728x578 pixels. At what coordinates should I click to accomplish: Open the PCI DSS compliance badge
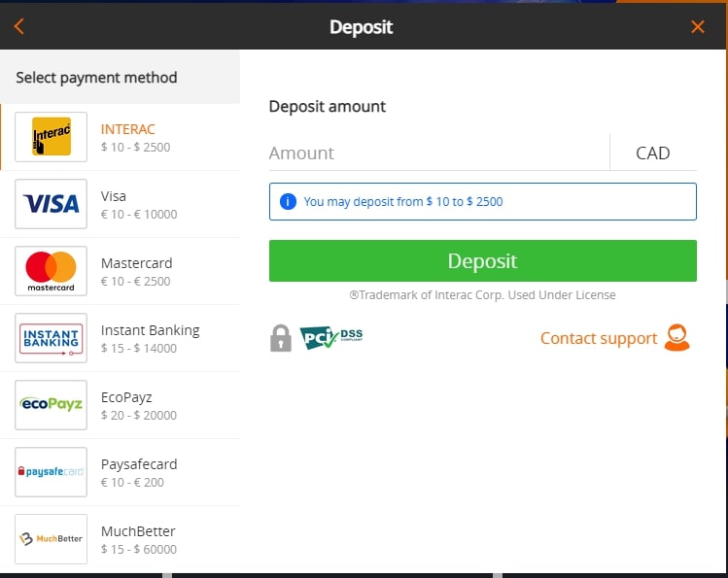pyautogui.click(x=331, y=337)
